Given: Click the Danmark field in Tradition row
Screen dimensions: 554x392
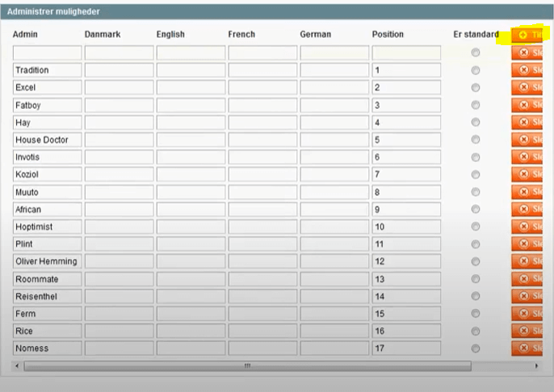Looking at the screenshot, I should (119, 70).
